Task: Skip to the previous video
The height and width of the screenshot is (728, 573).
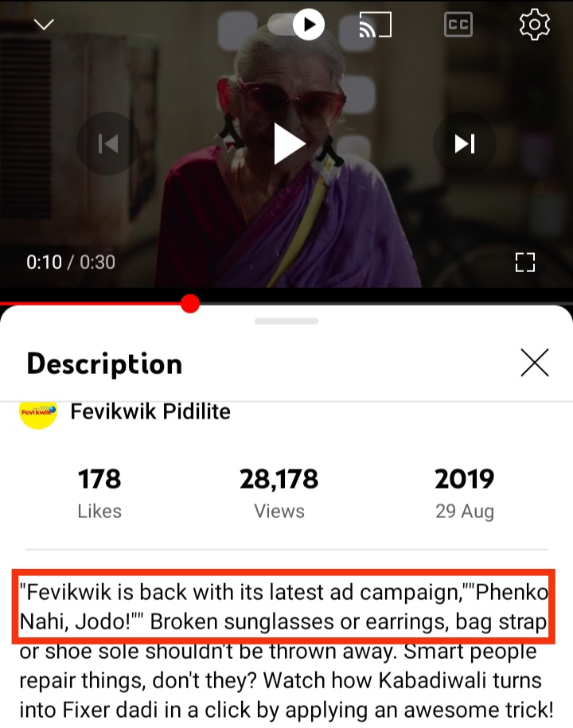Action: [108, 143]
